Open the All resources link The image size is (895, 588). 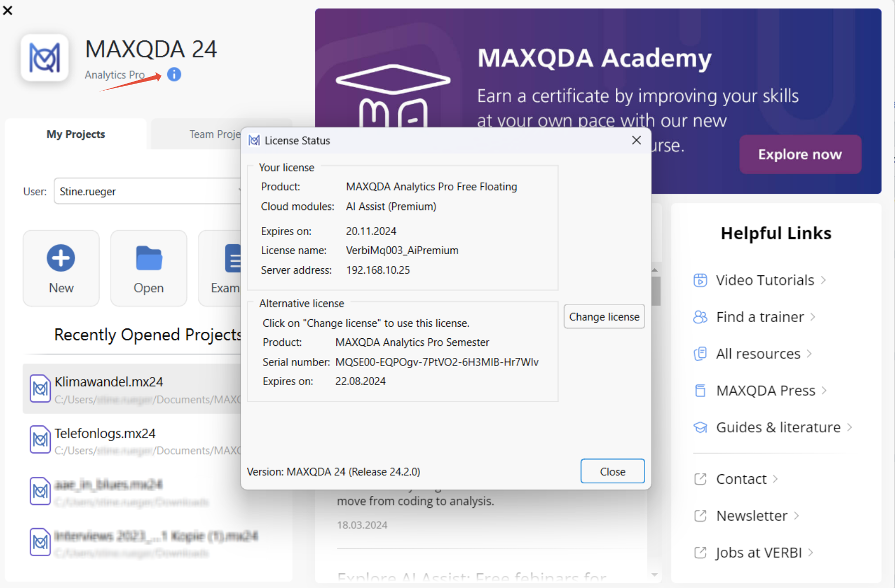coord(758,354)
